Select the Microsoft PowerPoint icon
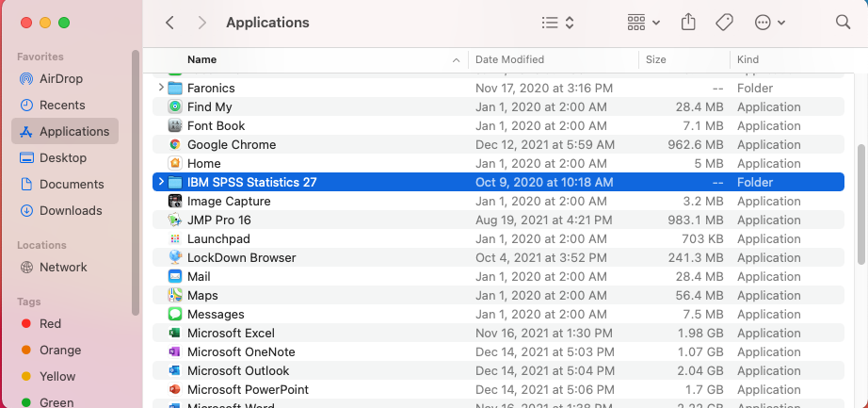The width and height of the screenshot is (868, 408). point(174,389)
